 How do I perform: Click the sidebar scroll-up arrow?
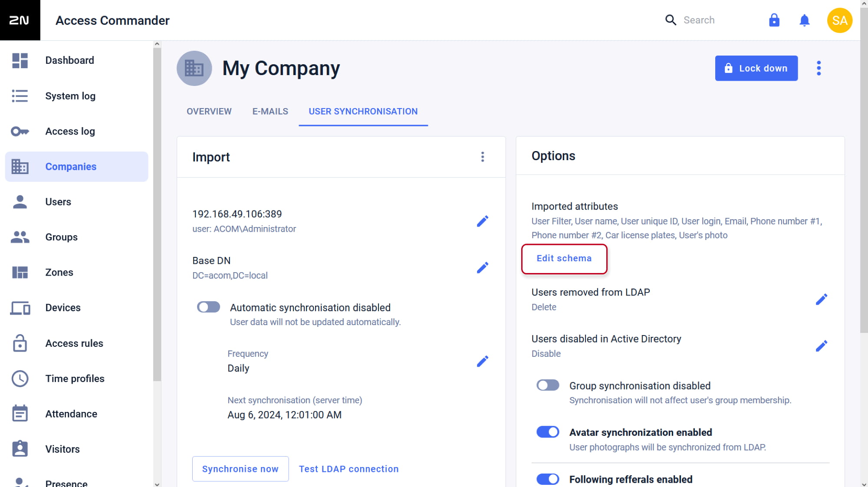tap(157, 44)
